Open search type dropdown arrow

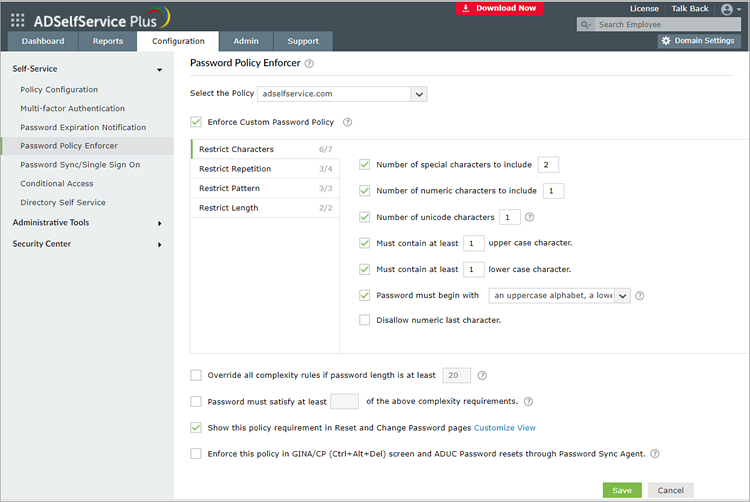pos(590,25)
